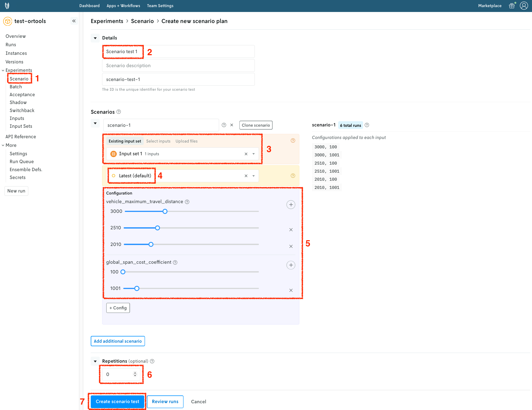Image resolution: width=532 pixels, height=410 pixels.
Task: Click the Clone scenario button
Action: [x=256, y=125]
